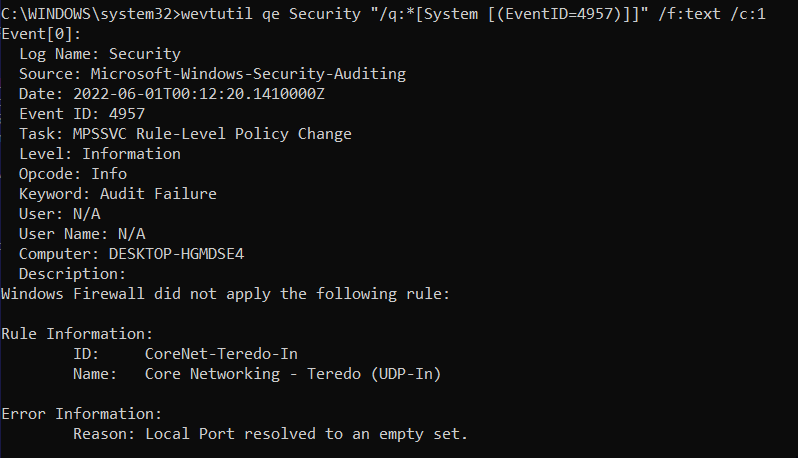Click the Event[0]: header line
798x458 pixels.
coord(41,34)
